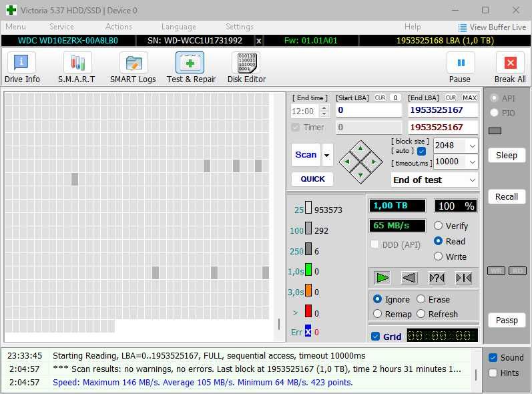Select the Read radio button
The height and width of the screenshot is (394, 532).
pyautogui.click(x=438, y=240)
